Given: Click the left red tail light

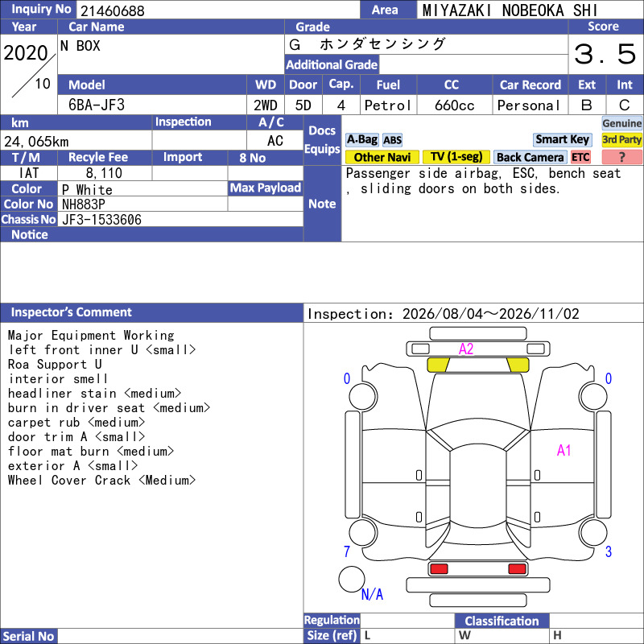Looking at the screenshot, I should point(439,568).
